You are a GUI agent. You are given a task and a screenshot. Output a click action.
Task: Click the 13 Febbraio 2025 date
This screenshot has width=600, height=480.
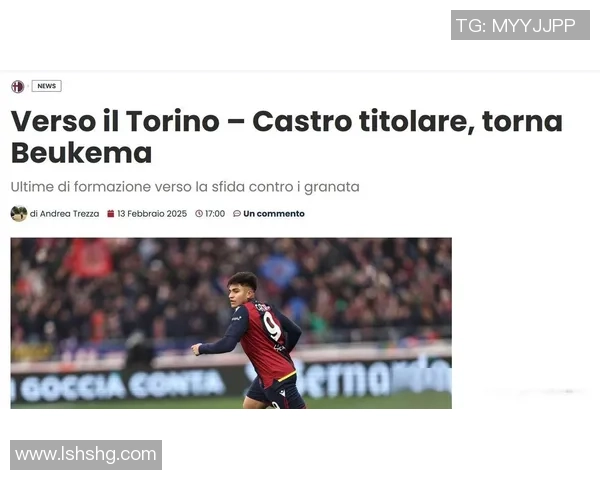(152, 214)
